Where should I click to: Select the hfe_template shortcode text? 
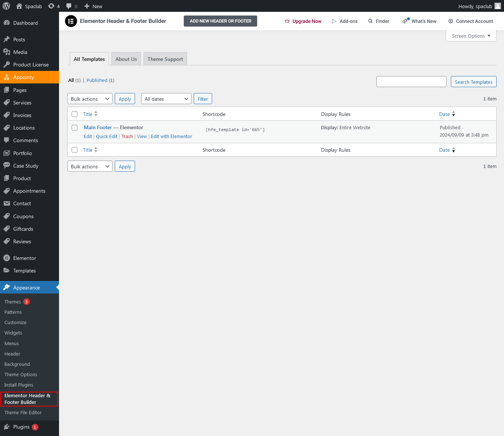tap(235, 130)
